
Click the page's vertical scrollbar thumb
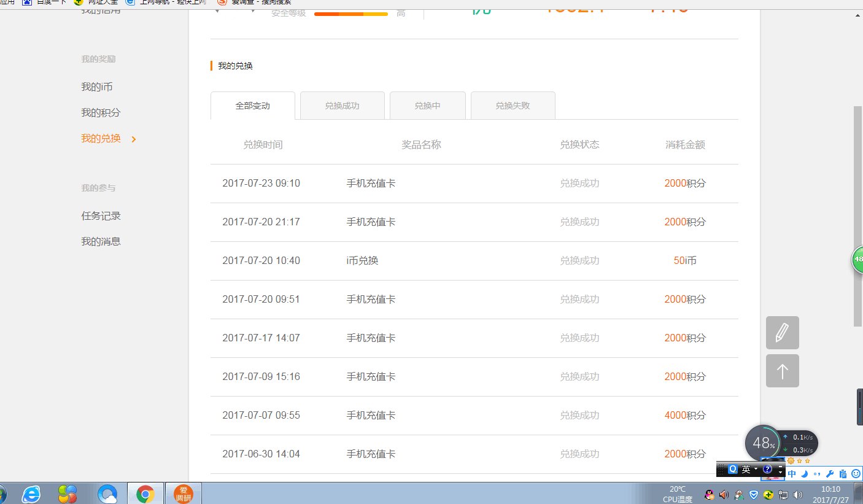[857, 215]
